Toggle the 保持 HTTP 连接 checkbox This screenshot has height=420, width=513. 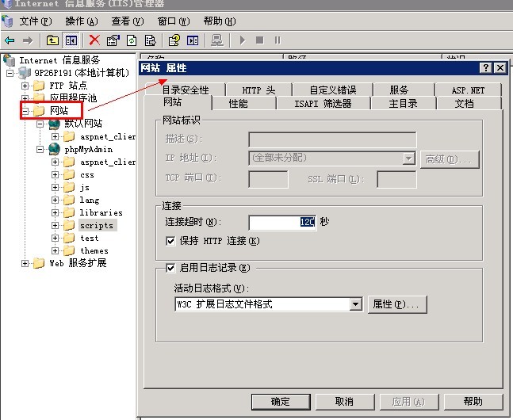coord(170,241)
